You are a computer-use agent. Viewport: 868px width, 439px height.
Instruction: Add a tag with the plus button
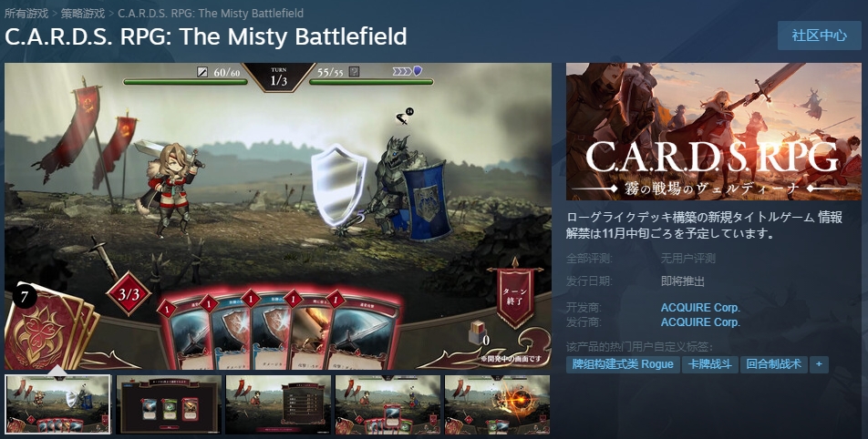coord(819,364)
